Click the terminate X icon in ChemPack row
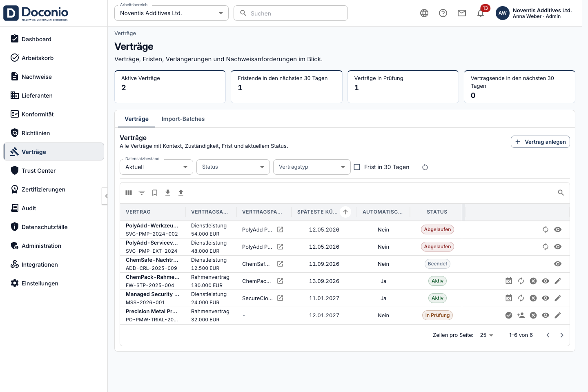This screenshot has height=392, width=588. pyautogui.click(x=533, y=281)
